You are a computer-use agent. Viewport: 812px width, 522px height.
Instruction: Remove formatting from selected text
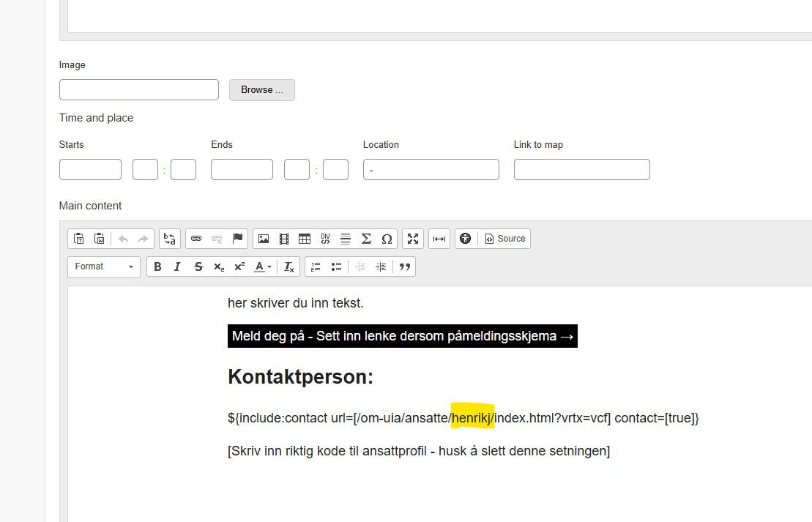tap(289, 266)
